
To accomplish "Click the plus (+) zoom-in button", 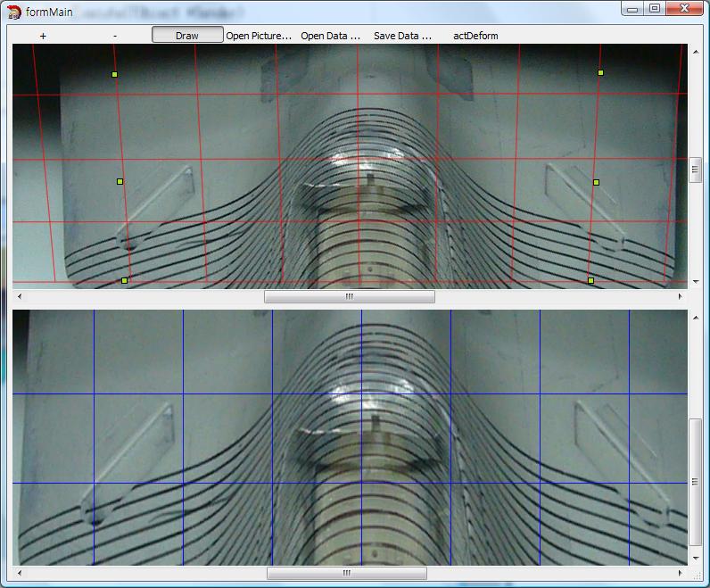I will coord(43,36).
